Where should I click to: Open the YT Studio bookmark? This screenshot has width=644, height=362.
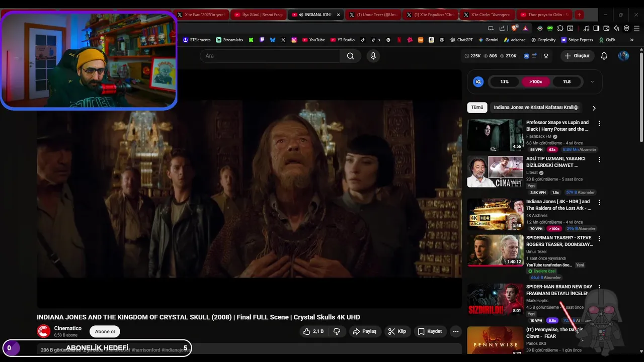click(x=343, y=40)
